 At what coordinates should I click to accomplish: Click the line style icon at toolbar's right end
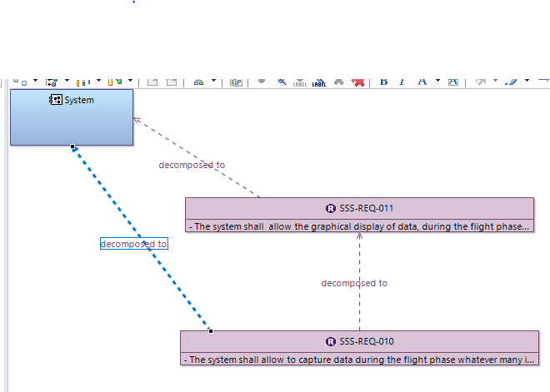[x=543, y=81]
